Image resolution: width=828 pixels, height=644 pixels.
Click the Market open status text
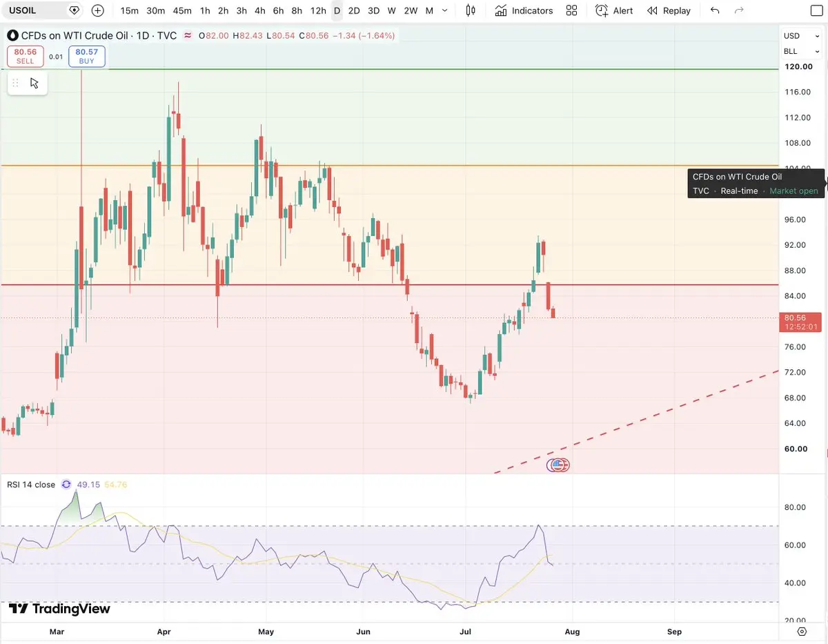tap(793, 191)
